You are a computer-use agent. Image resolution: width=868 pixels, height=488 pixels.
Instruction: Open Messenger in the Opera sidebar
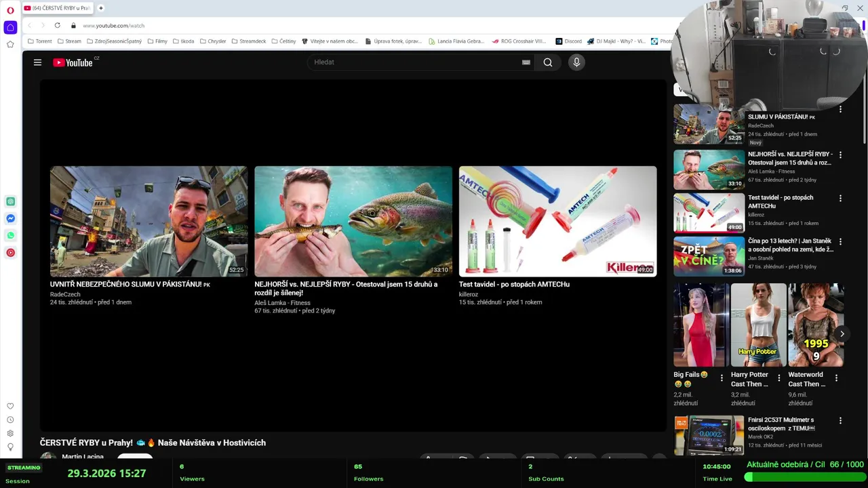10,218
